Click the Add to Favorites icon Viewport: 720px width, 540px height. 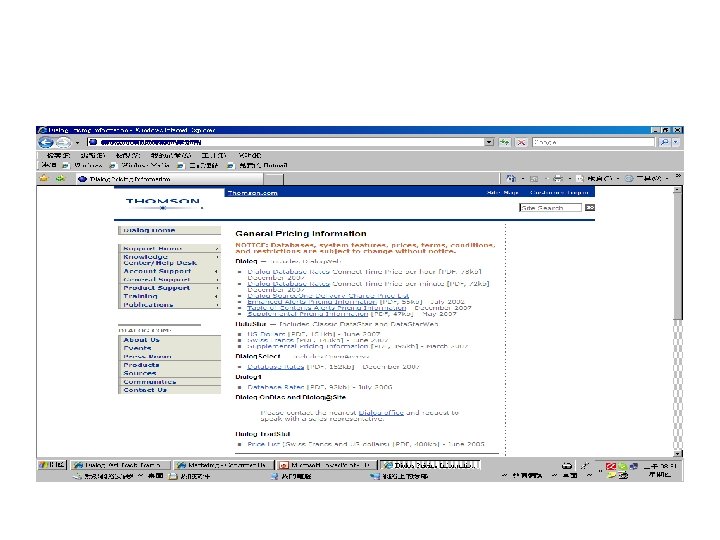coord(60,178)
